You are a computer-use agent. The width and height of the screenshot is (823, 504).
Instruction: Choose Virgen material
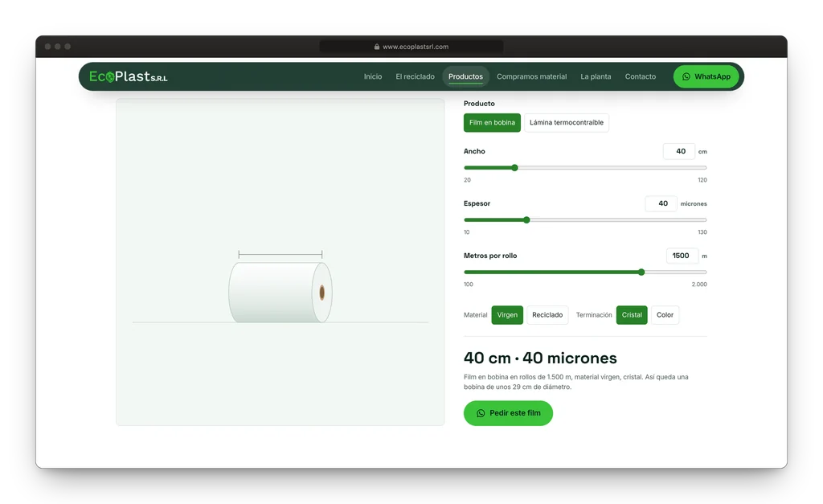507,315
